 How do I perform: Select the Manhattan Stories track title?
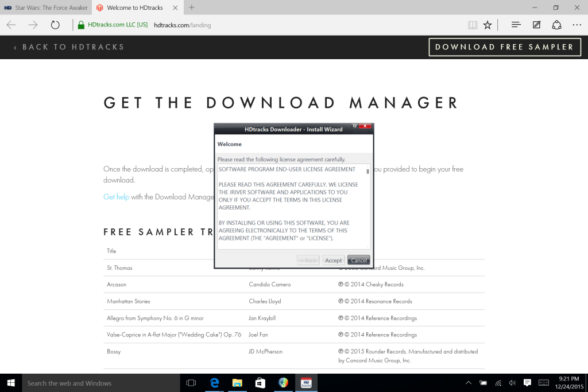point(128,301)
